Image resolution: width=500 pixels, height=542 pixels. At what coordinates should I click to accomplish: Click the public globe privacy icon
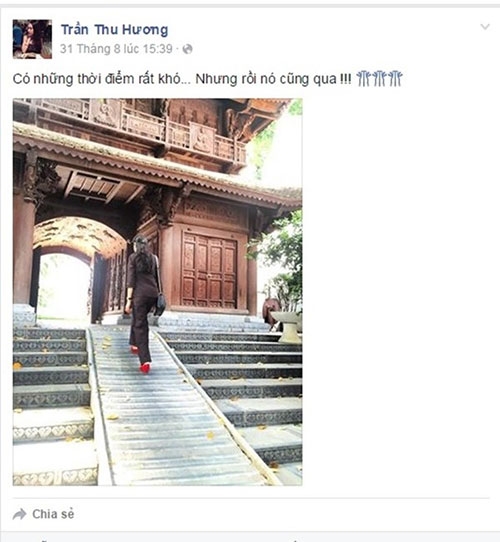tap(187, 49)
